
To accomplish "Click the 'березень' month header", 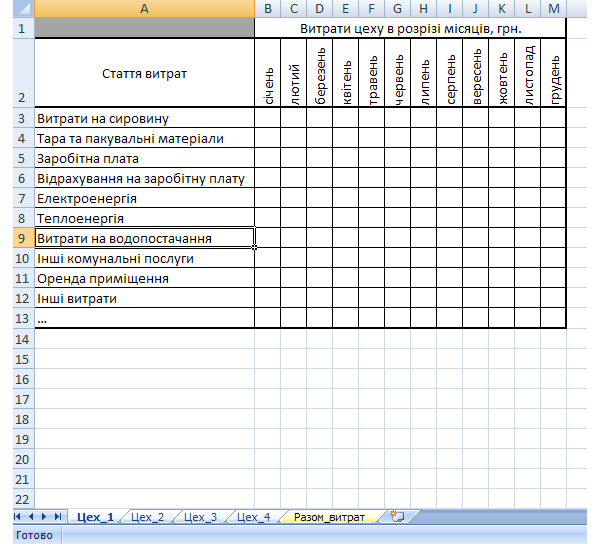I will click(x=320, y=73).
